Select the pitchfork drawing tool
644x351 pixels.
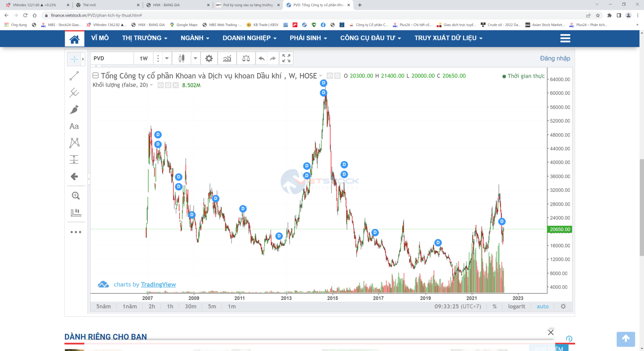(x=74, y=93)
